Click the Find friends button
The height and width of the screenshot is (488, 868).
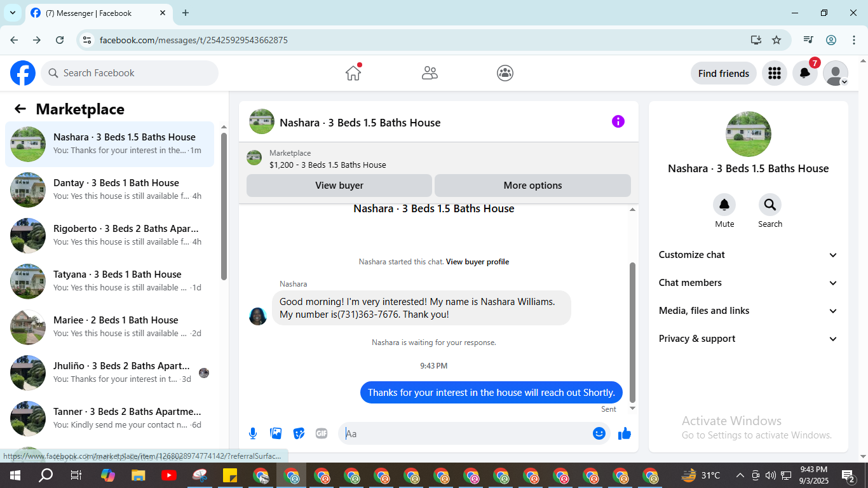pyautogui.click(x=724, y=73)
